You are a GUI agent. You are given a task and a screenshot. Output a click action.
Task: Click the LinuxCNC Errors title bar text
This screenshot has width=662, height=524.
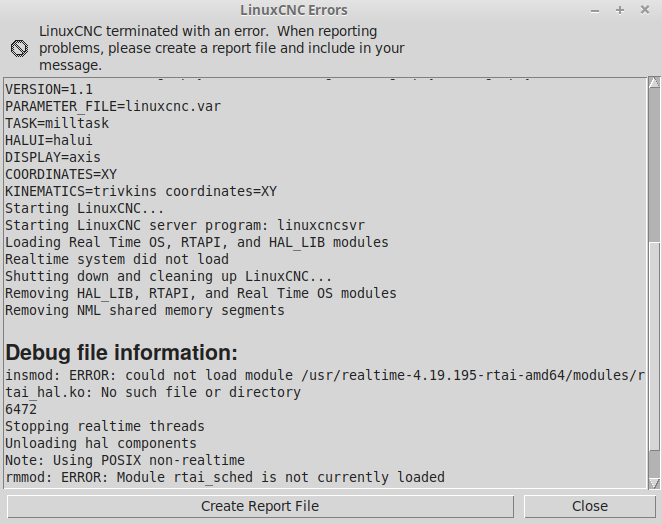pyautogui.click(x=295, y=10)
